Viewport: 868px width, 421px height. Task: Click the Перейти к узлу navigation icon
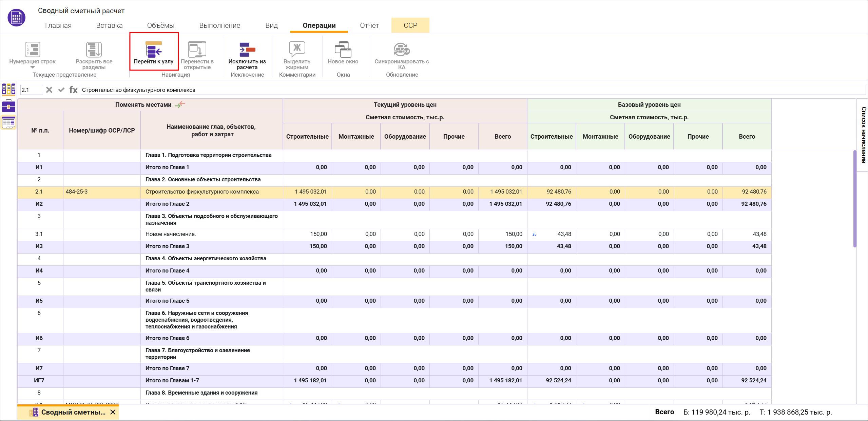(154, 50)
